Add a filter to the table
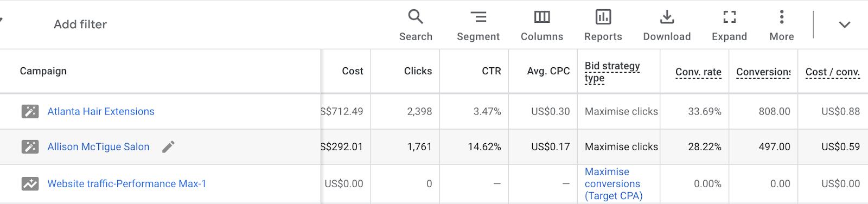The height and width of the screenshot is (204, 868). (80, 24)
